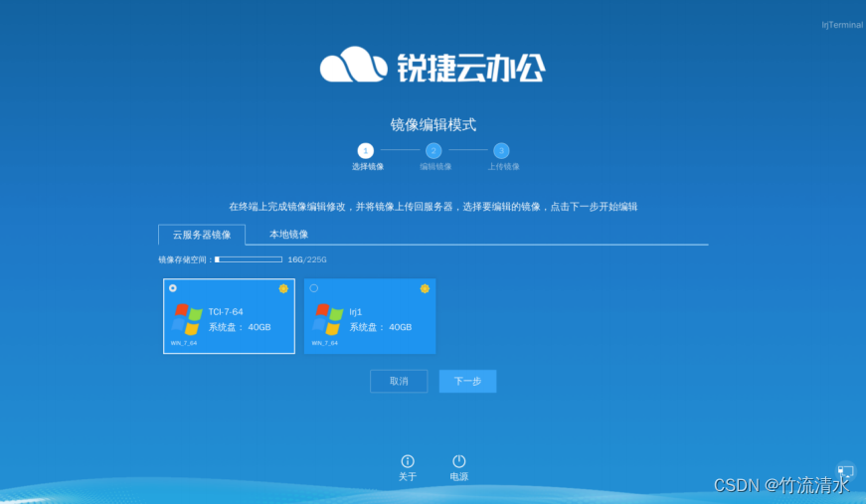Click the 取消 cancel button
Image resolution: width=866 pixels, height=504 pixels.
[399, 381]
